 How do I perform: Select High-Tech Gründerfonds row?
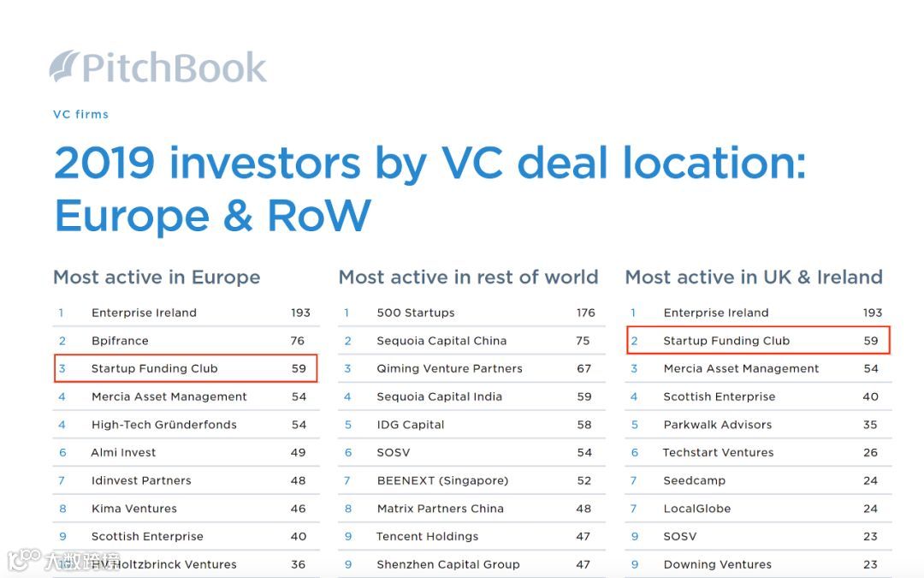pyautogui.click(x=164, y=425)
